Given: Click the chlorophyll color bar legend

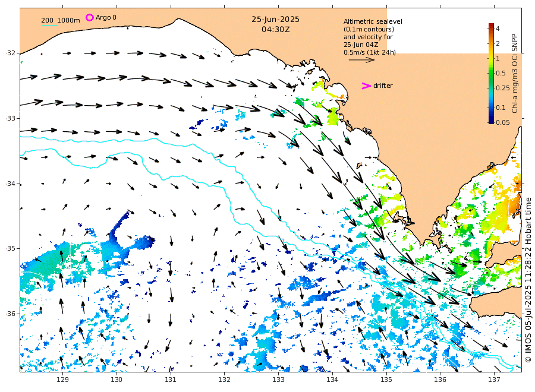Looking at the screenshot, I should [491, 73].
